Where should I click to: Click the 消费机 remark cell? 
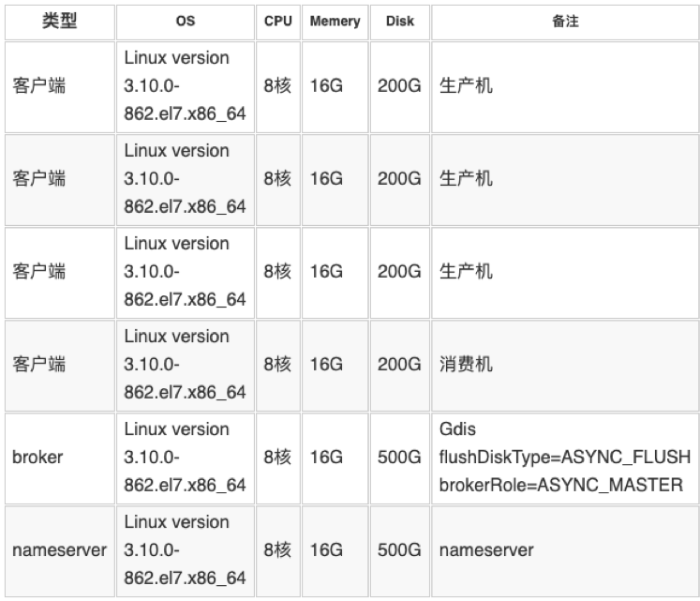[x=466, y=365]
